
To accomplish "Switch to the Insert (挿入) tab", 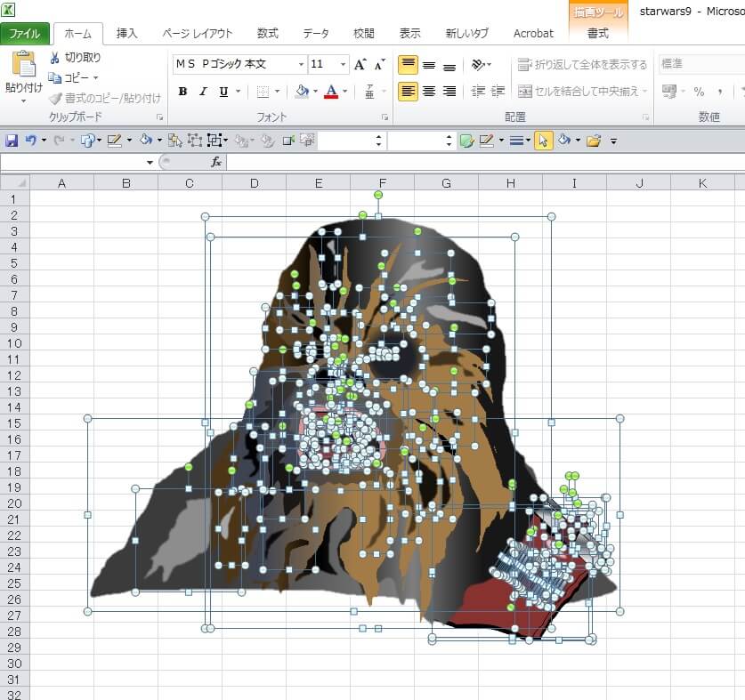I will click(126, 33).
